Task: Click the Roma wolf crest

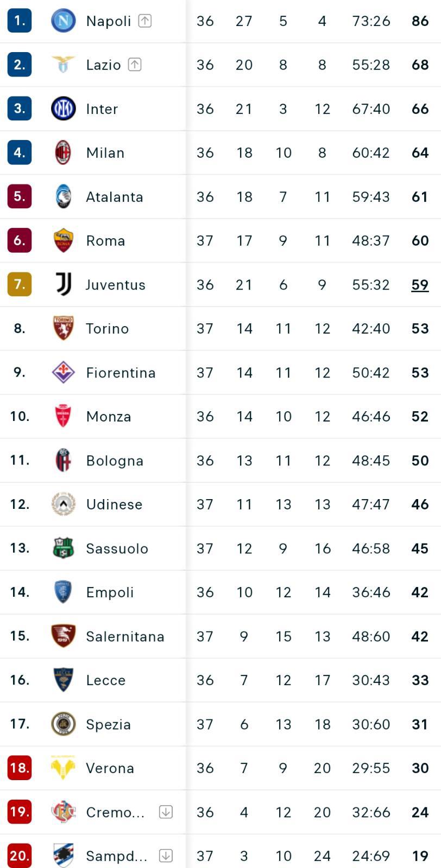Action: (x=63, y=240)
